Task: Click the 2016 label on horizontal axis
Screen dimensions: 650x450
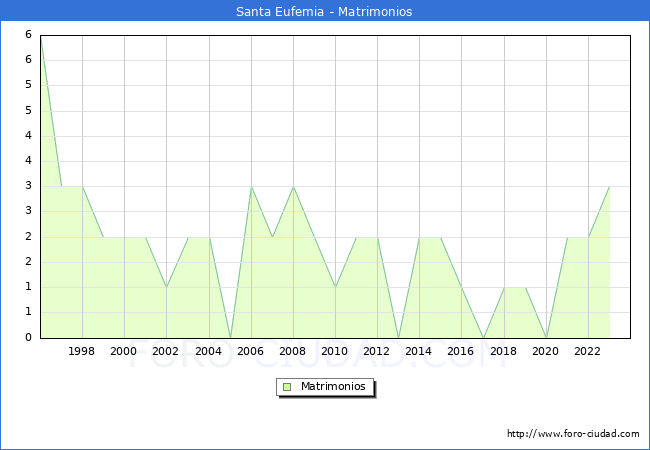Action: [461, 351]
